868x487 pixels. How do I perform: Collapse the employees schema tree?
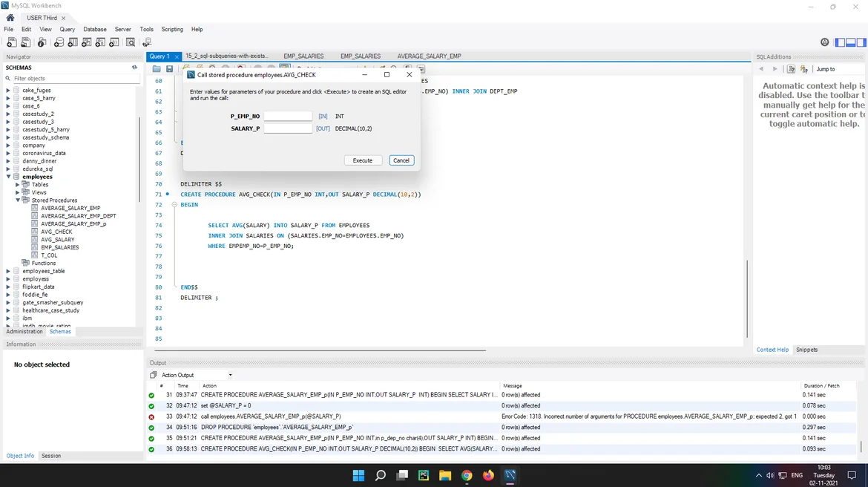tap(8, 177)
